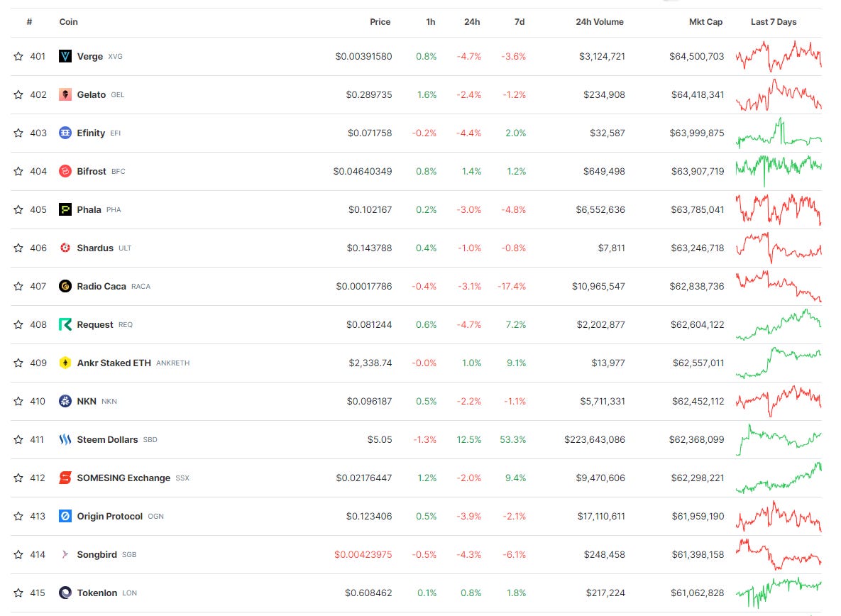Star Origin Protocol row

pyautogui.click(x=18, y=516)
